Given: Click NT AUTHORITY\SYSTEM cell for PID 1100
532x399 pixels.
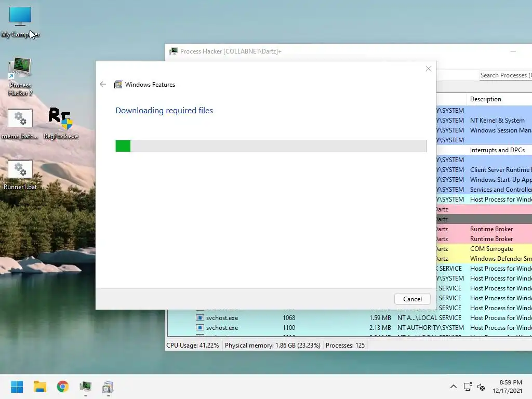Looking at the screenshot, I should click(431, 328).
